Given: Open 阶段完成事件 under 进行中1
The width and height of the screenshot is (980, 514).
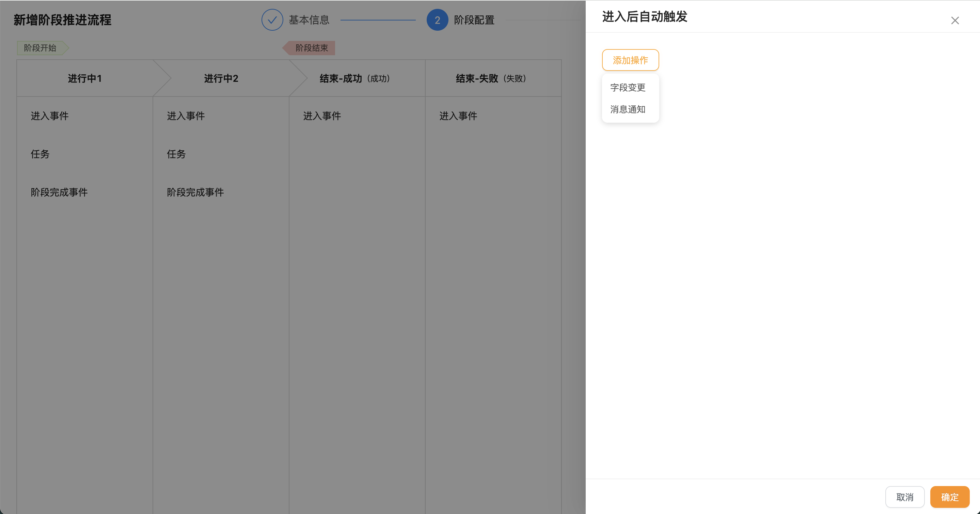Looking at the screenshot, I should pos(59,192).
